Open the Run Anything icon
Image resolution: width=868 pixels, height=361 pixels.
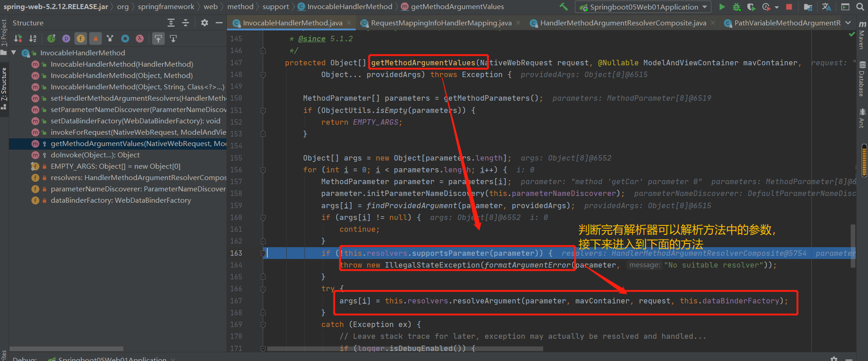pyautogui.click(x=845, y=7)
